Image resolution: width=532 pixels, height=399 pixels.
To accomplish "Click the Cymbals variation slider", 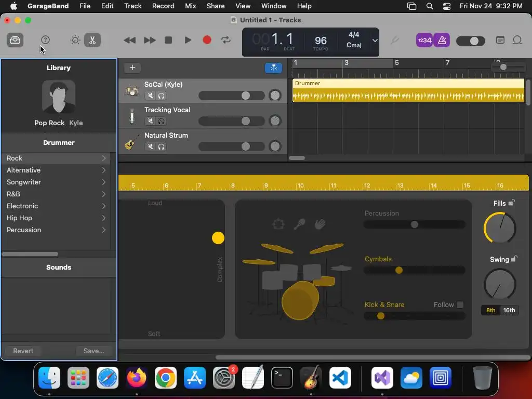I will [x=414, y=270].
